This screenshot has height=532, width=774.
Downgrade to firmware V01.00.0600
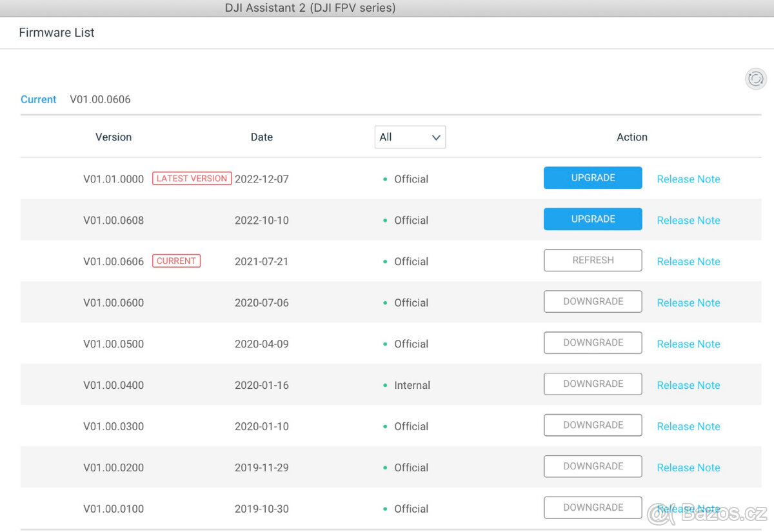(592, 302)
